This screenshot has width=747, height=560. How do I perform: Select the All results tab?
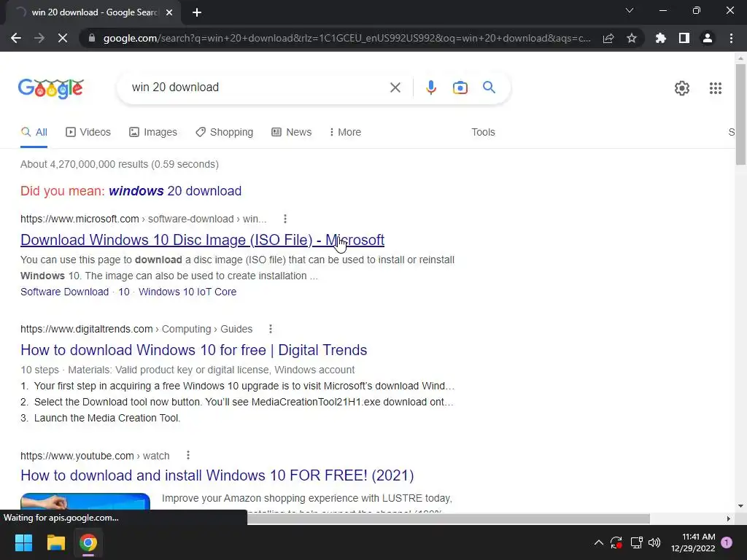[34, 133]
